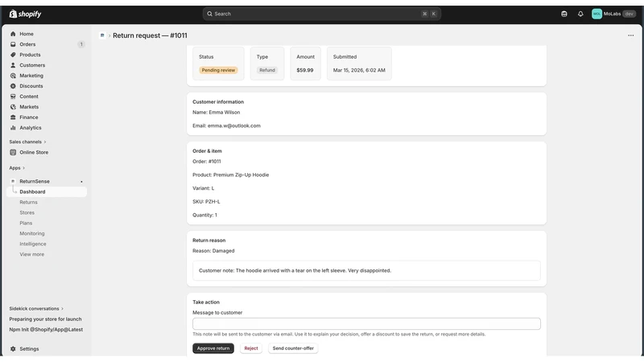Open the Sidekick assistant icon in top bar
Viewport: 644px width, 362px height.
click(x=564, y=14)
